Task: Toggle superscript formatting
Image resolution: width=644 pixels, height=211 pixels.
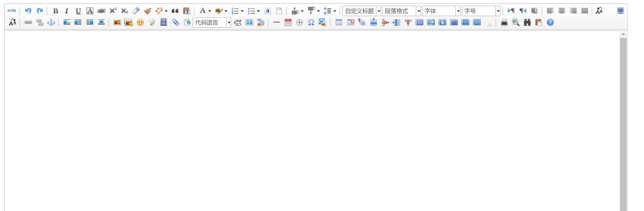Action: pos(113,11)
